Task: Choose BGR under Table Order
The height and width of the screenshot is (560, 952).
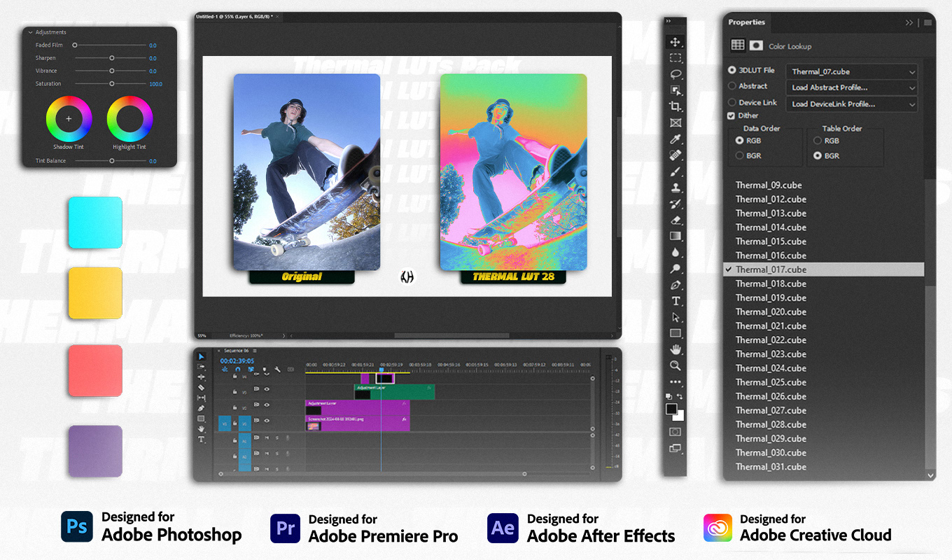Action: (818, 155)
